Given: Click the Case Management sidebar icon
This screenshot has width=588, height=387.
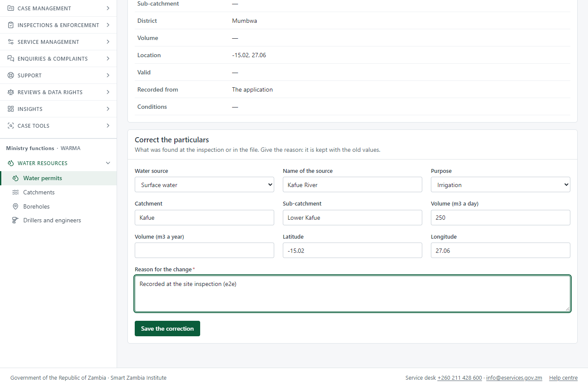Looking at the screenshot, I should (11, 8).
